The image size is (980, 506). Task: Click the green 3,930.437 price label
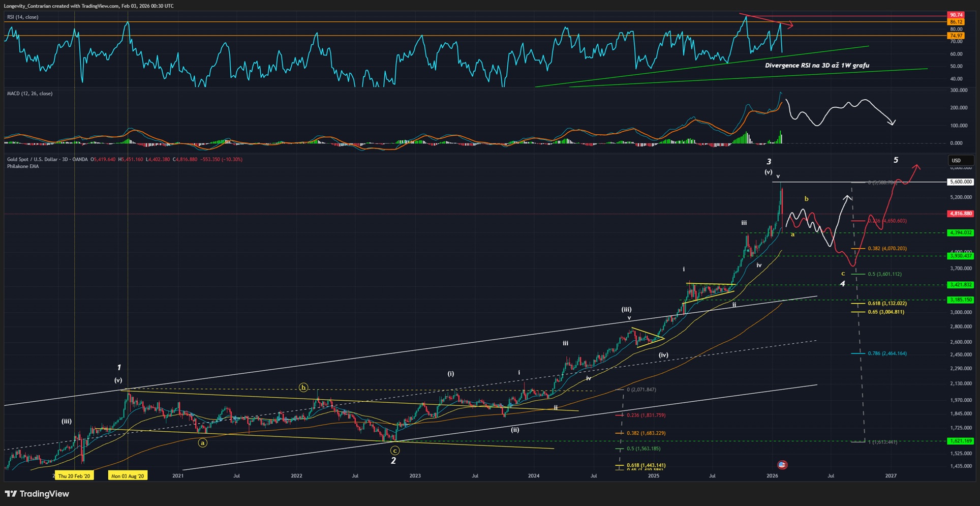click(960, 256)
